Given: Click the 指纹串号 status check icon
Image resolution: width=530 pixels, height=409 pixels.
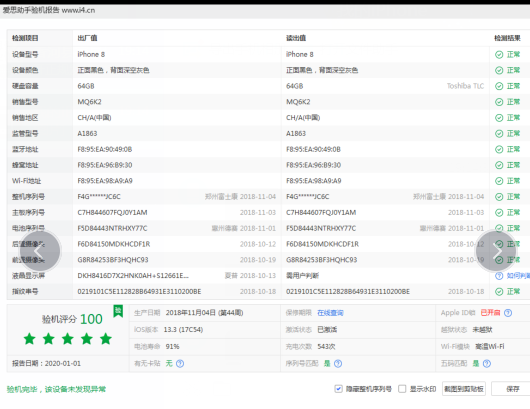Looking at the screenshot, I should tap(499, 292).
